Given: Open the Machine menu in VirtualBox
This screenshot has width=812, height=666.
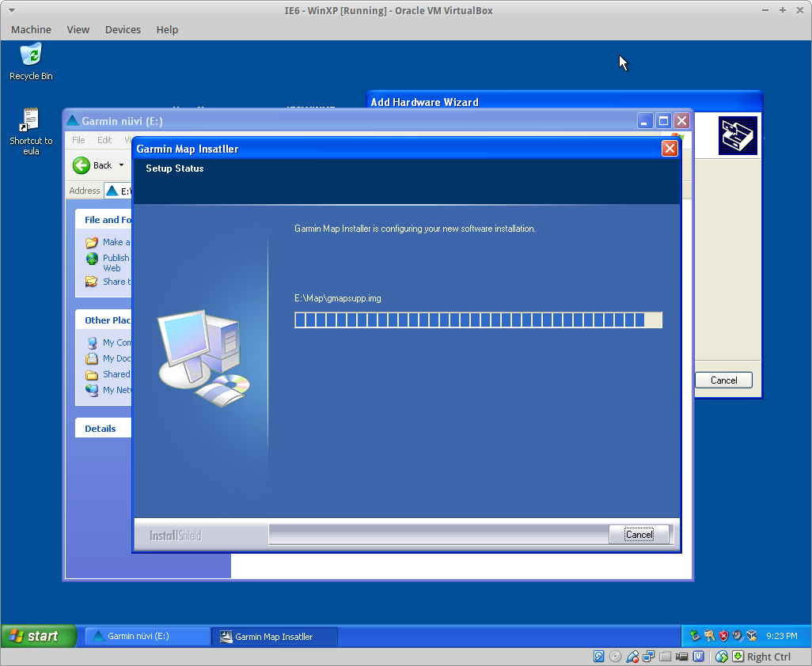Looking at the screenshot, I should (x=31, y=29).
